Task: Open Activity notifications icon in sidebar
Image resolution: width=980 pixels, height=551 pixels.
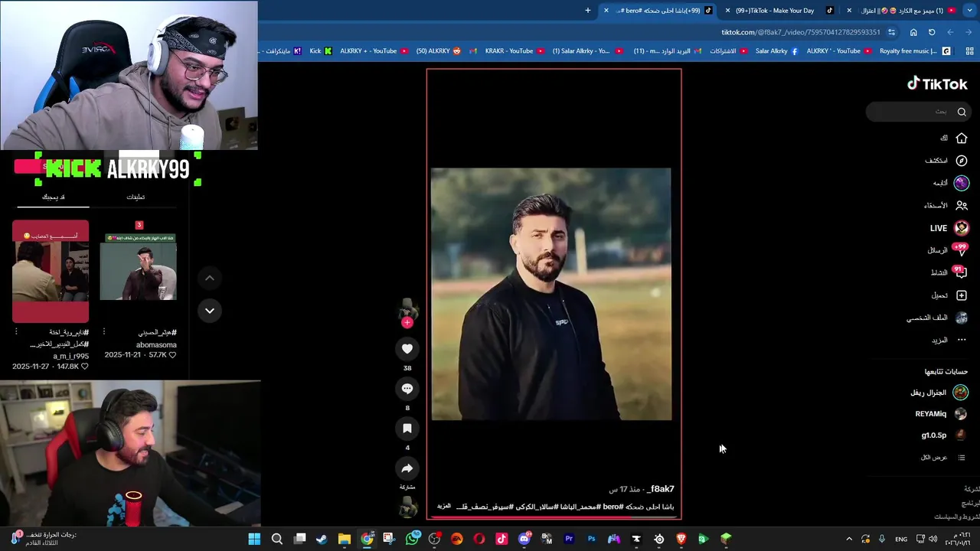Action: point(962,272)
